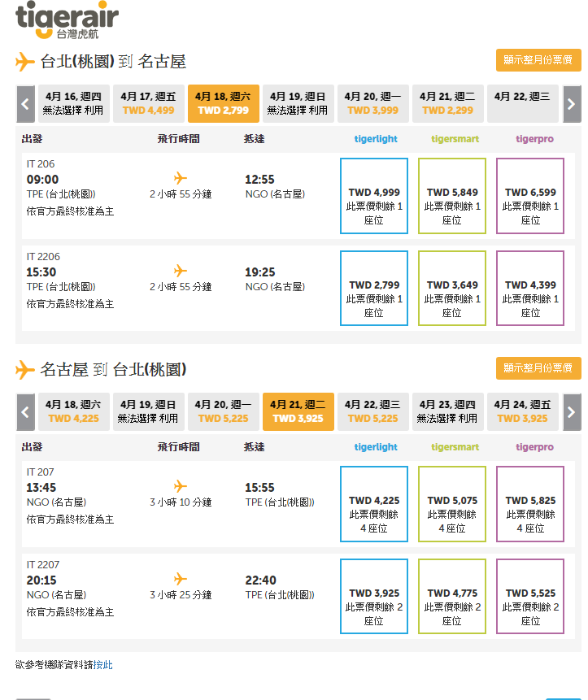
Task: Open the aircraft information 按此 link
Action: (x=103, y=665)
